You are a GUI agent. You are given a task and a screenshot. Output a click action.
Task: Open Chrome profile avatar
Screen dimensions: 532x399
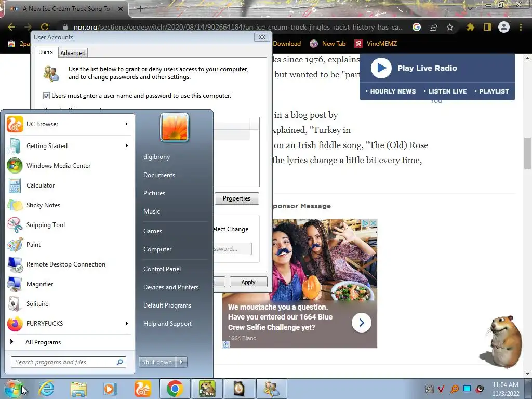pyautogui.click(x=504, y=27)
